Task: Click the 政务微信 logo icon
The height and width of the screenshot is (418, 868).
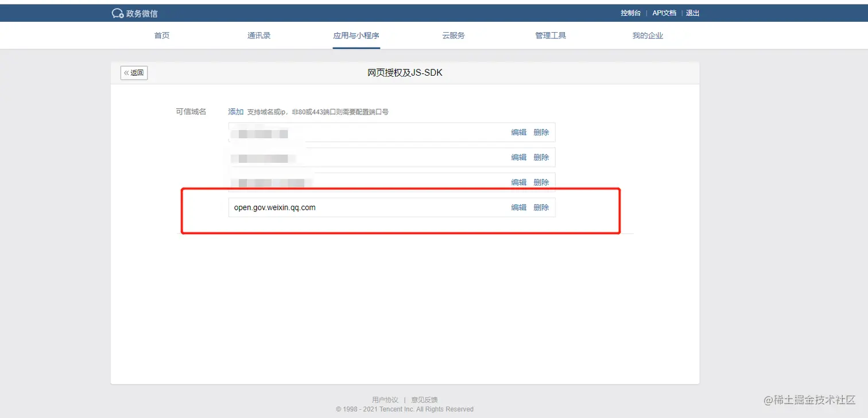Action: [117, 13]
